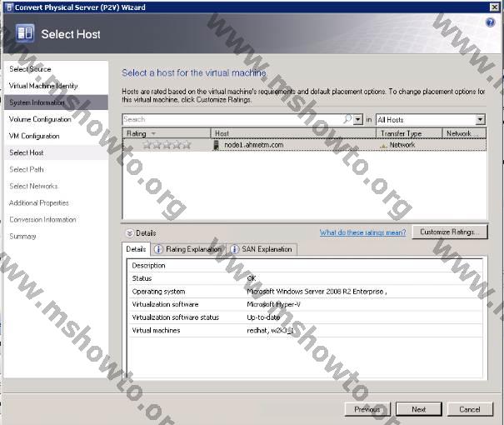This screenshot has width=504, height=425.
Task: Switch to the Rating Explanation tab
Action: (188, 249)
